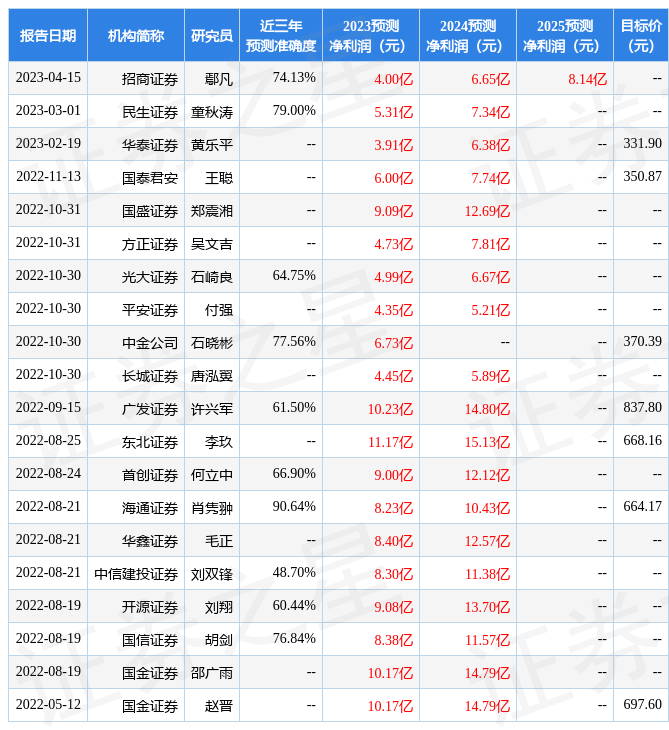This screenshot has width=669, height=730.
Task: Click the 2024预测净利润 column header
Action: coord(468,35)
